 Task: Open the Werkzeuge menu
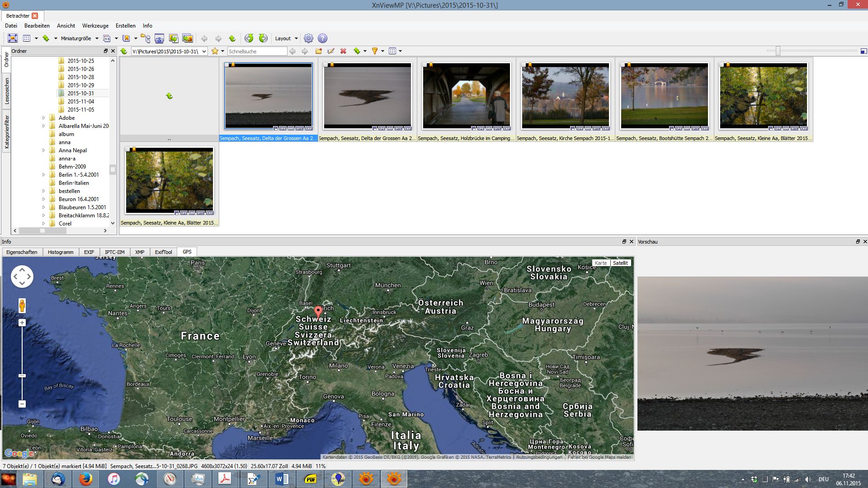coord(95,26)
